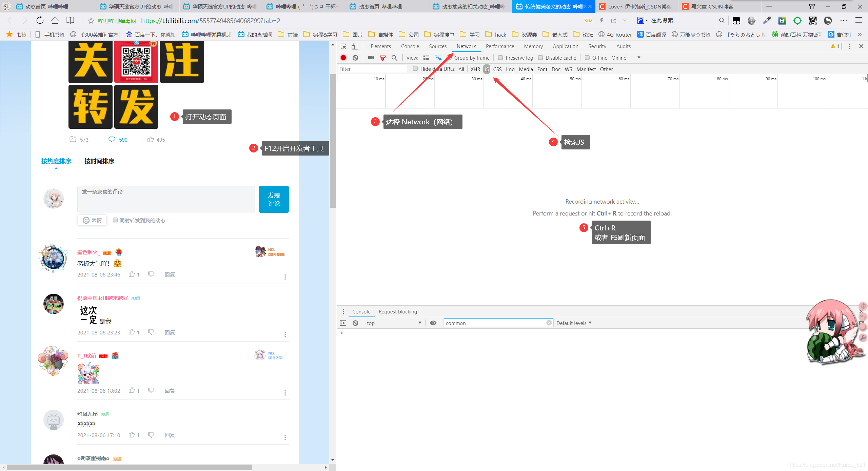The height and width of the screenshot is (471, 868).
Task: Like 墨色烟火_ comment thumbs-up
Action: pos(132,274)
